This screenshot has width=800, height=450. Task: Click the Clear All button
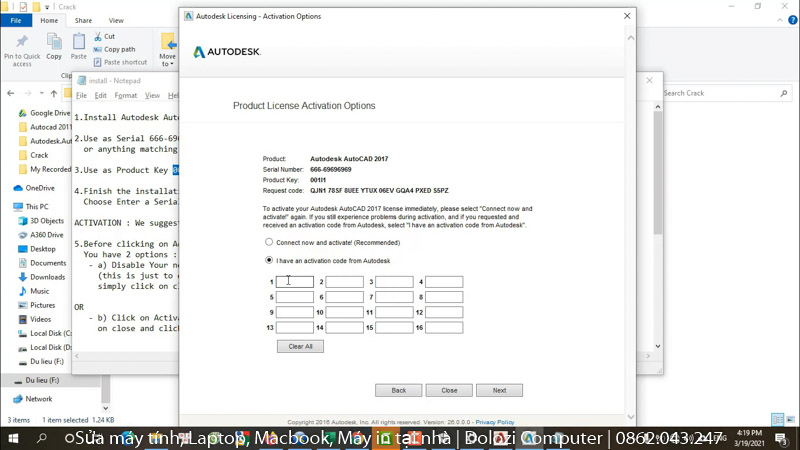pos(300,346)
